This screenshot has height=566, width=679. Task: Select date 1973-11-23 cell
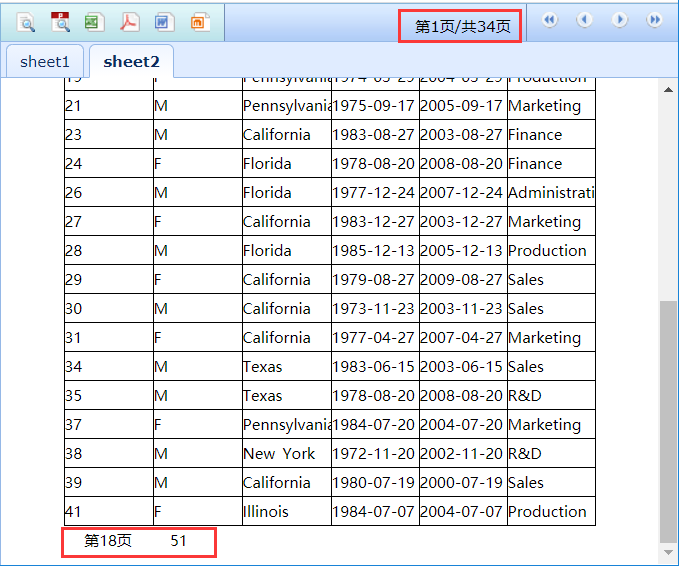pos(375,308)
